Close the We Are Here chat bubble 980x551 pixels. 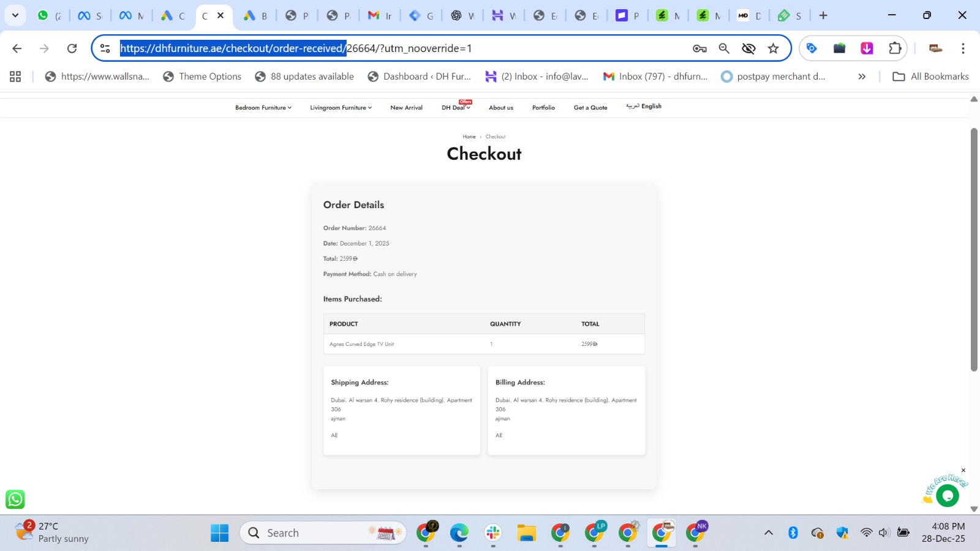coord(963,470)
